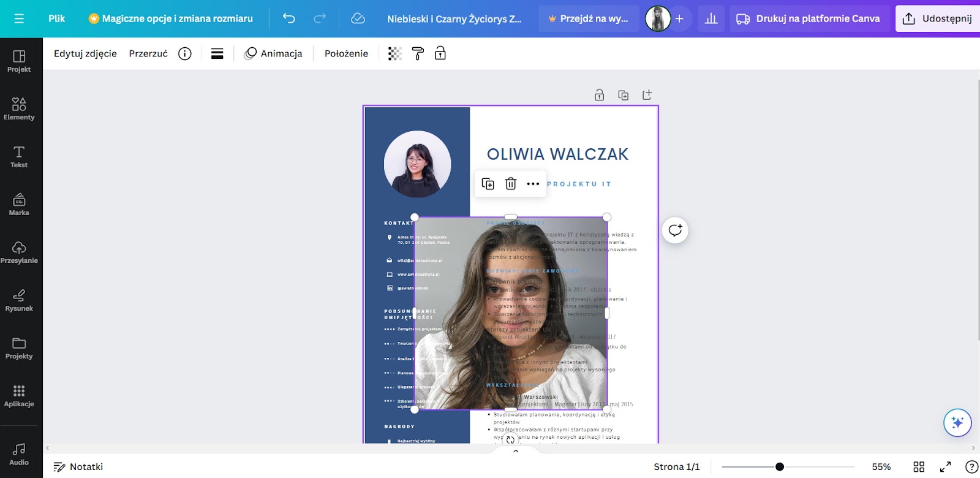
Task: Open Rysunek drawing tab
Action: coord(19,300)
